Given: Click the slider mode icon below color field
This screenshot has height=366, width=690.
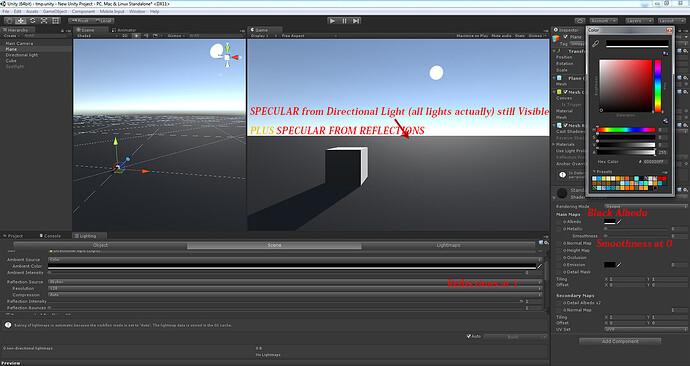Looking at the screenshot, I should point(665,121).
